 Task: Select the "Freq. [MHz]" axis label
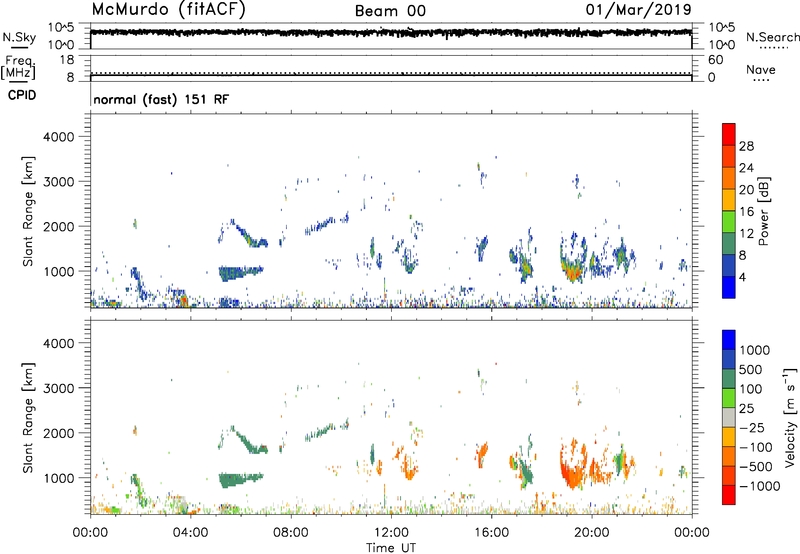pos(18,67)
